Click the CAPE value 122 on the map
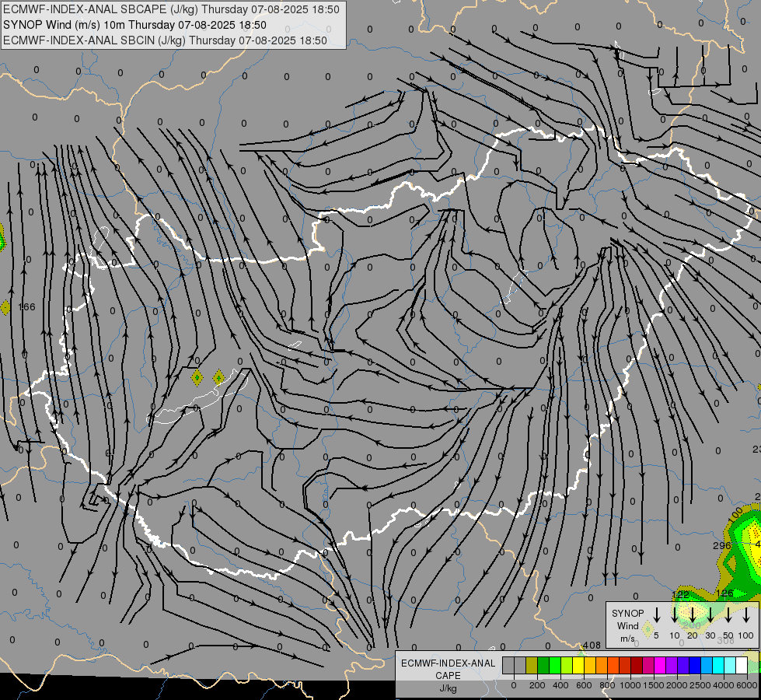761x700 pixels. click(x=680, y=594)
